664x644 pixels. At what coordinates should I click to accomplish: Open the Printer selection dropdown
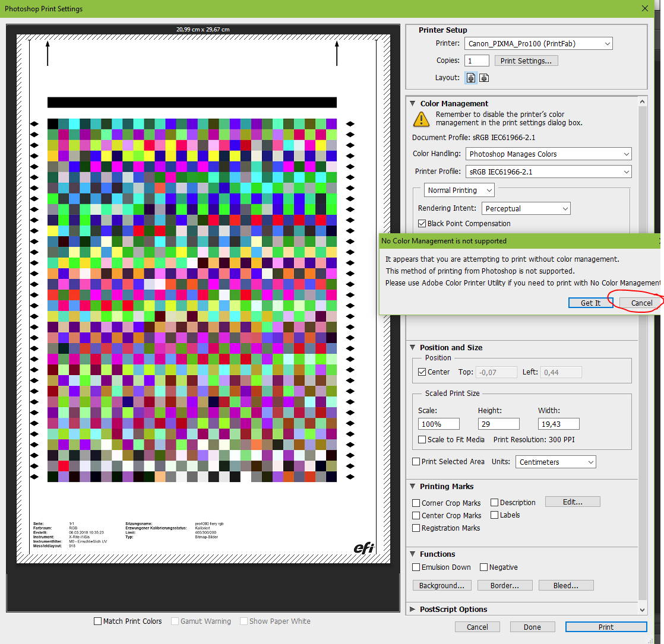tap(538, 43)
